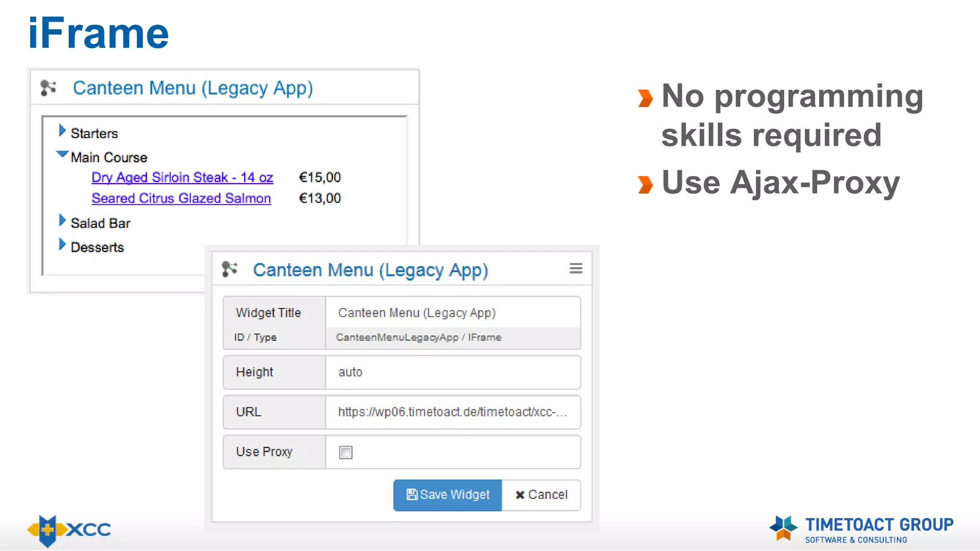
Task: Click the Use Proxy label
Action: pyautogui.click(x=264, y=452)
